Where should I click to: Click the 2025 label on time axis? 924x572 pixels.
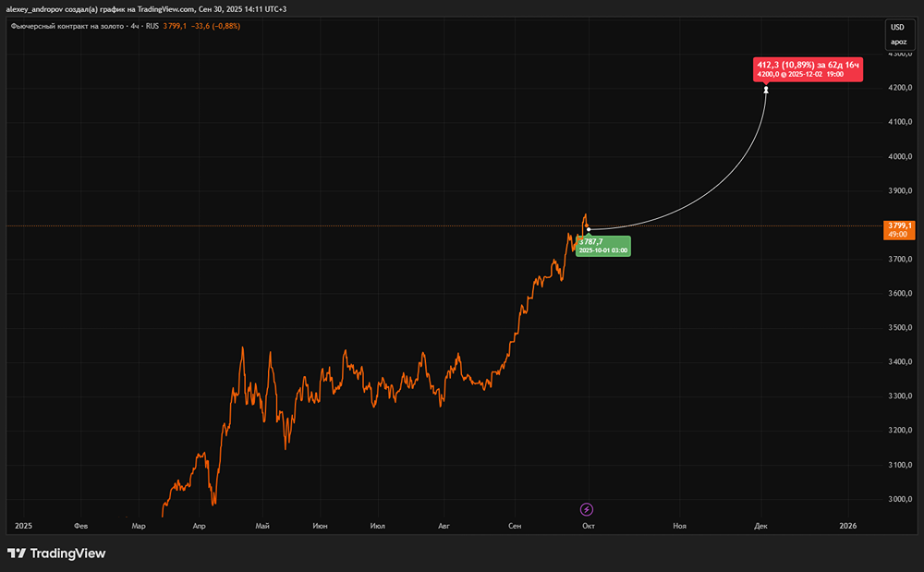click(23, 526)
